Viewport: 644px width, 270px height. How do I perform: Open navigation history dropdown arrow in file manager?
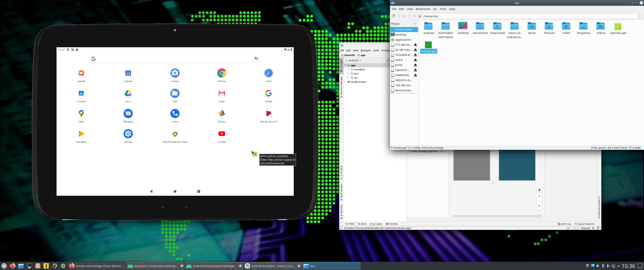coord(404,16)
